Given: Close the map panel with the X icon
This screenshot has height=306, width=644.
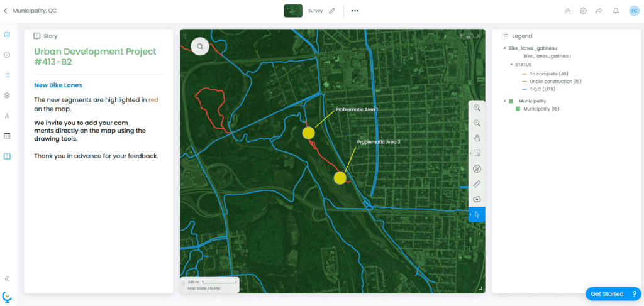Looking at the screenshot, I should 479,36.
